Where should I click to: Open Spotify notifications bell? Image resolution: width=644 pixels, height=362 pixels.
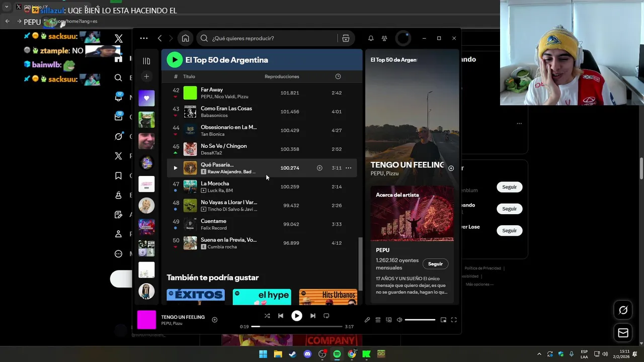(x=371, y=38)
